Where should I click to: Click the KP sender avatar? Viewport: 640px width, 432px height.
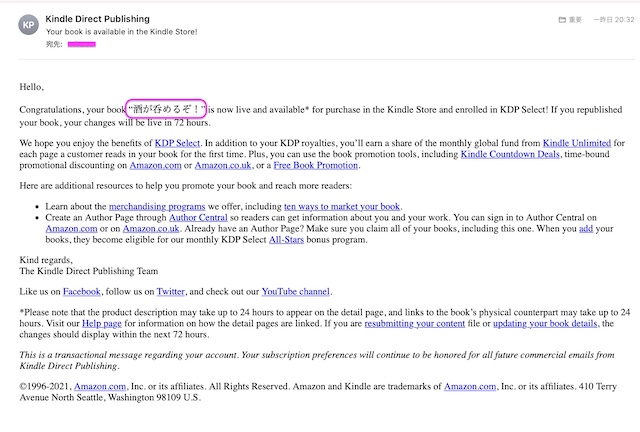[x=29, y=24]
